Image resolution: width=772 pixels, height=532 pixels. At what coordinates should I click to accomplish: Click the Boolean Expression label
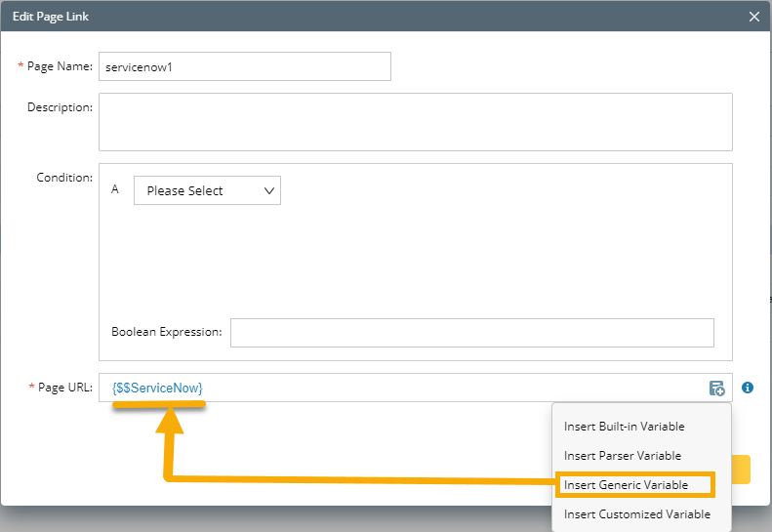click(167, 333)
